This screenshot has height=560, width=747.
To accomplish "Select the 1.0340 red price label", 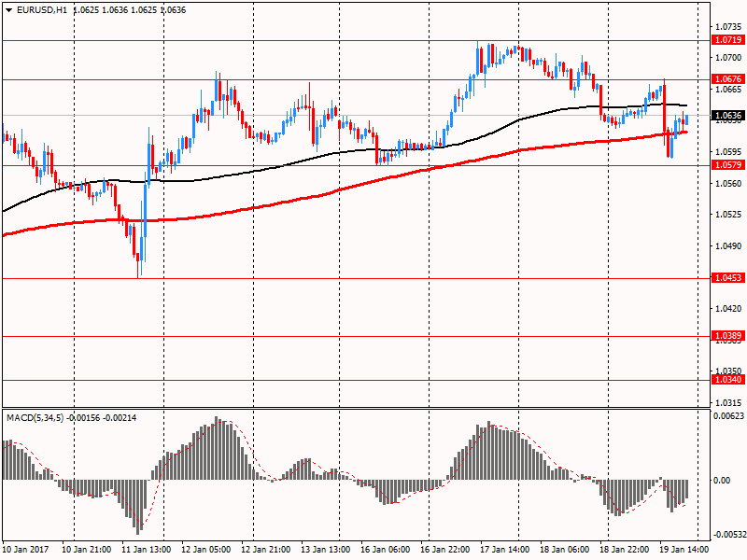I will (727, 380).
